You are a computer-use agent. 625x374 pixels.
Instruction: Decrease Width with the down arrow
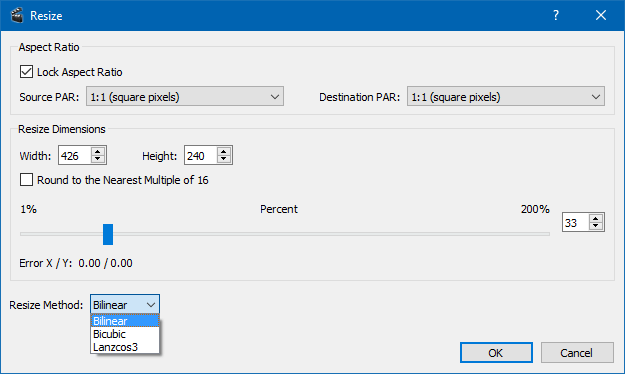98,159
